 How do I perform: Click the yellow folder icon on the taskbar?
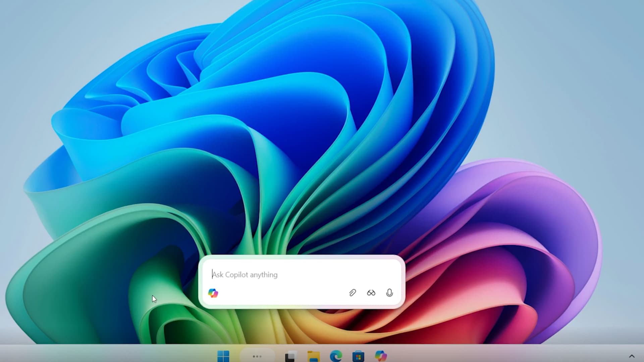tap(314, 356)
